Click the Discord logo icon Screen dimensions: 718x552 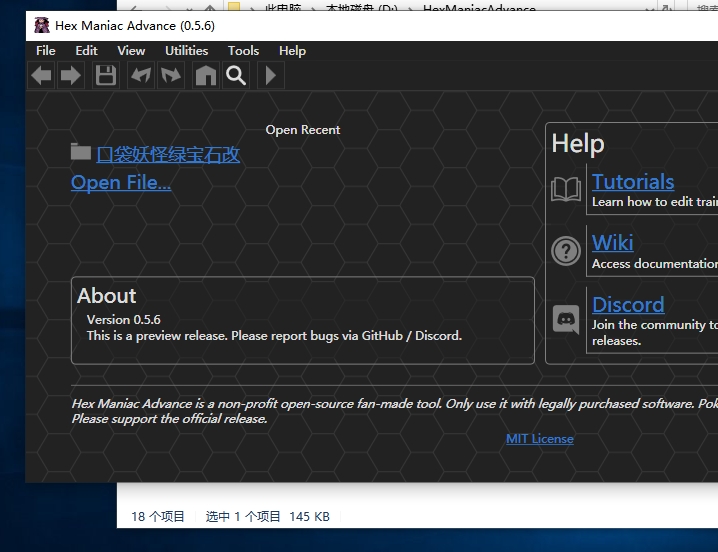point(566,319)
